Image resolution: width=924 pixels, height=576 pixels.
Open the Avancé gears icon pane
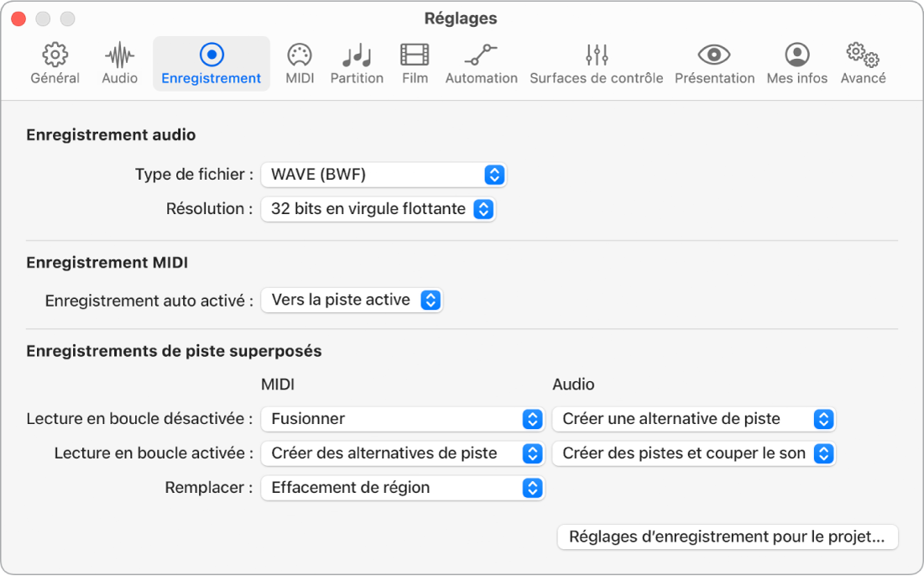863,56
